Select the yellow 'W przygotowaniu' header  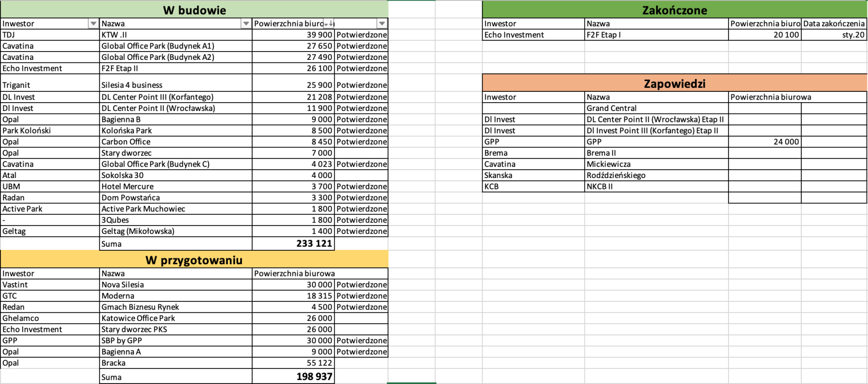[194, 260]
